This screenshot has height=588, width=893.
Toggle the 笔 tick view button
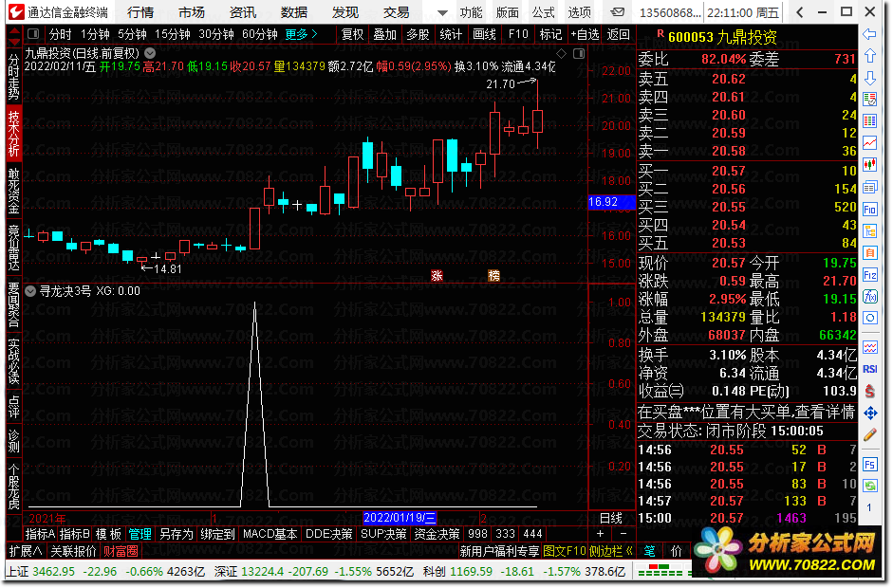(650, 551)
